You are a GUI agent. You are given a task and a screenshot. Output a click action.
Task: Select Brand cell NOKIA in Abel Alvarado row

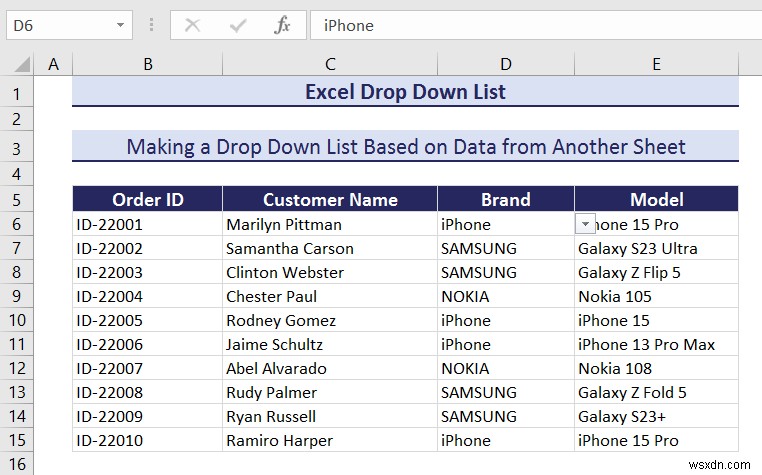[506, 368]
